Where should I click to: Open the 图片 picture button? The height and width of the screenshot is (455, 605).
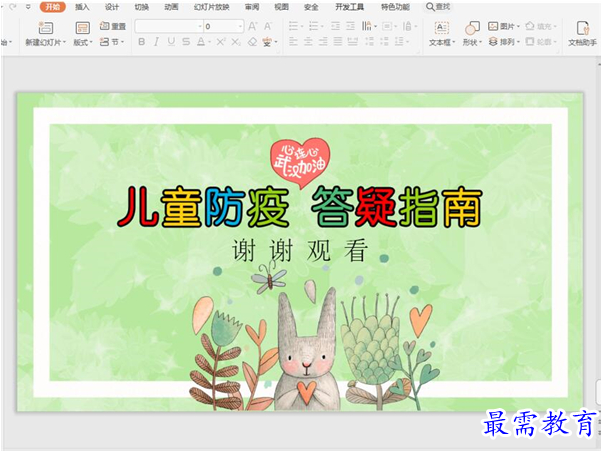504,26
